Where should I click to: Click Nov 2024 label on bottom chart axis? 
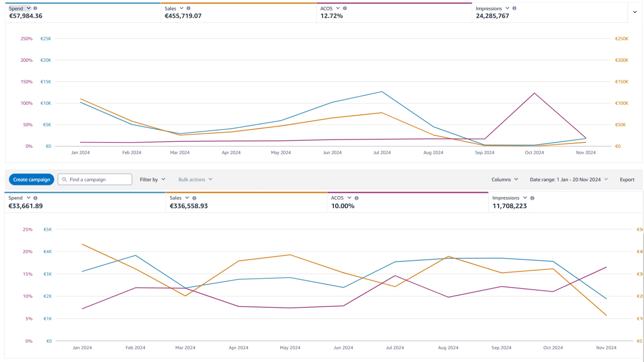point(606,348)
